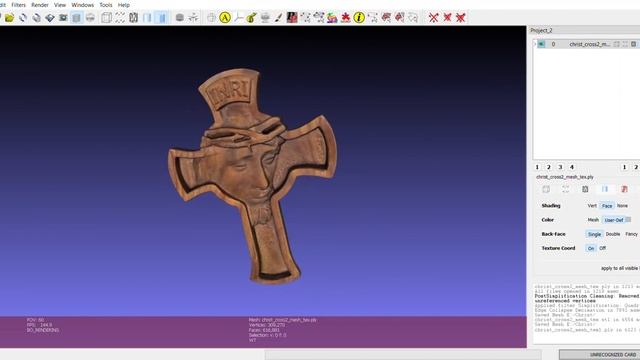This screenshot has width=640, height=360.
Task: Set Color to Mesh
Action: tap(593, 220)
